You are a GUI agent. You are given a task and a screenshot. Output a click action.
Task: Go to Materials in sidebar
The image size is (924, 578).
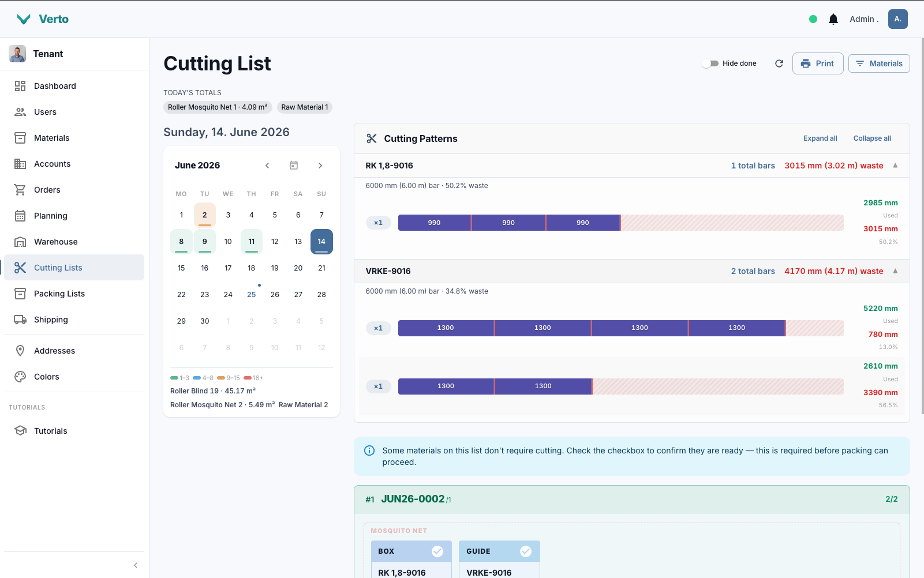point(74,138)
